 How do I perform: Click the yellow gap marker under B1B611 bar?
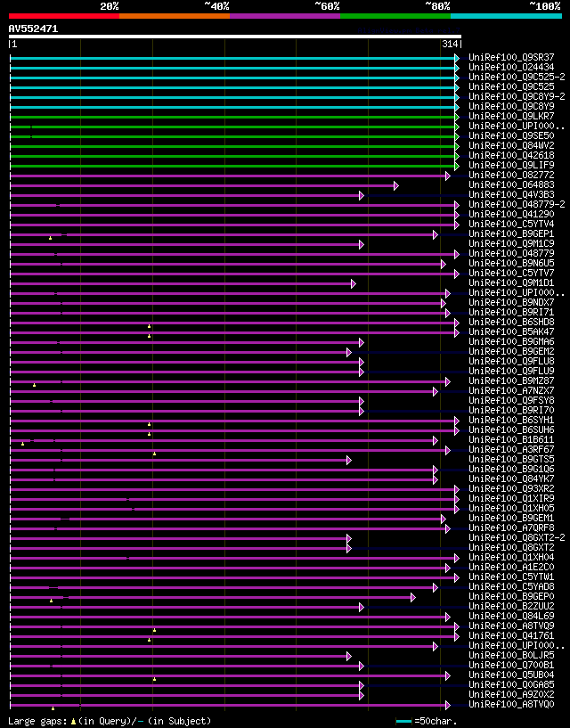click(22, 444)
